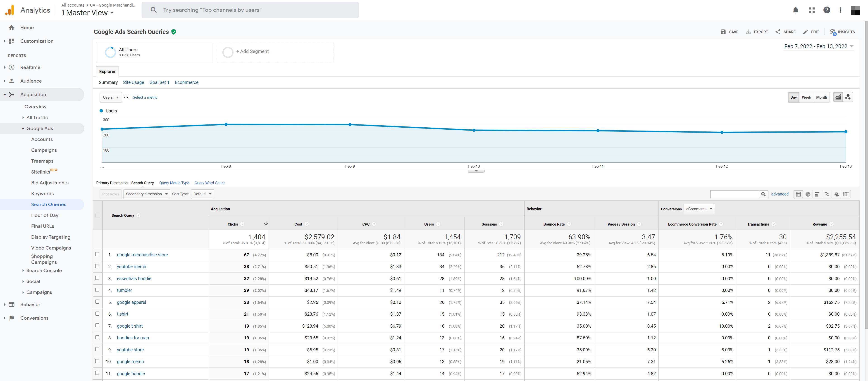Switch table to Percentage pie chart view
Screen dimensions: 868x381
(x=808, y=194)
